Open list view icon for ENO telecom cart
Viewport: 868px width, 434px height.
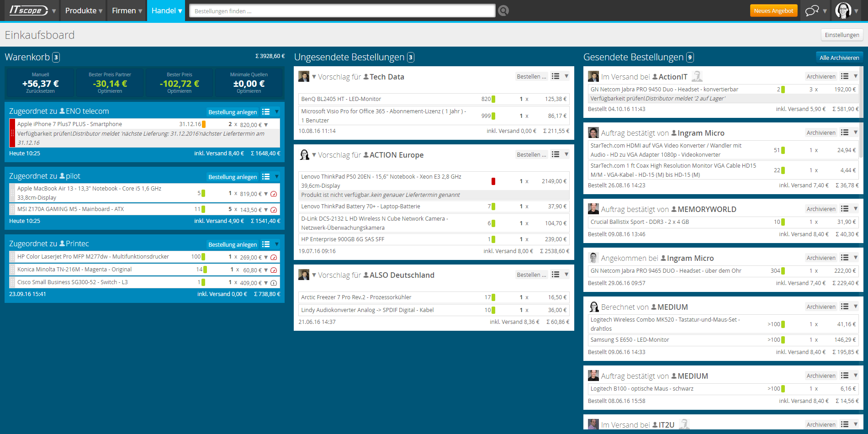[x=266, y=112]
